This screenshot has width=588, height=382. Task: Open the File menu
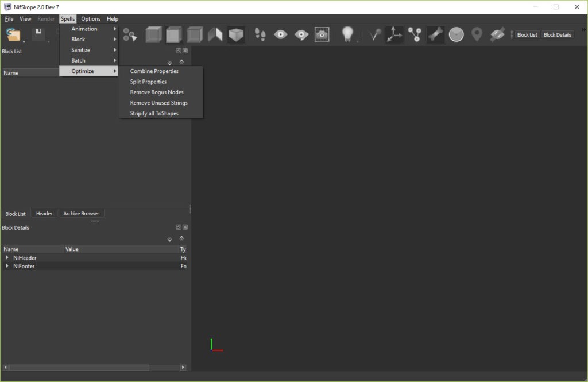pos(9,19)
